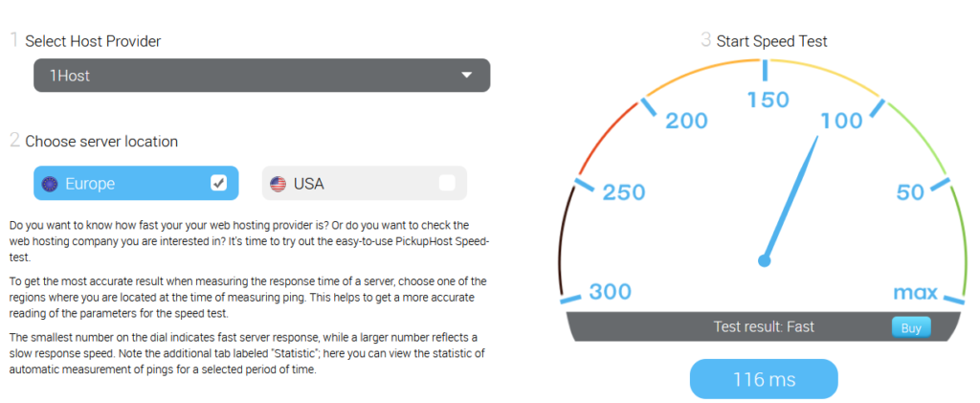Click the USA flag icon

[278, 184]
